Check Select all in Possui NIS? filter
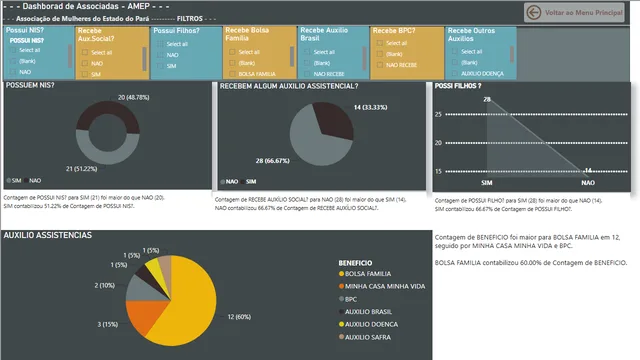 point(13,50)
